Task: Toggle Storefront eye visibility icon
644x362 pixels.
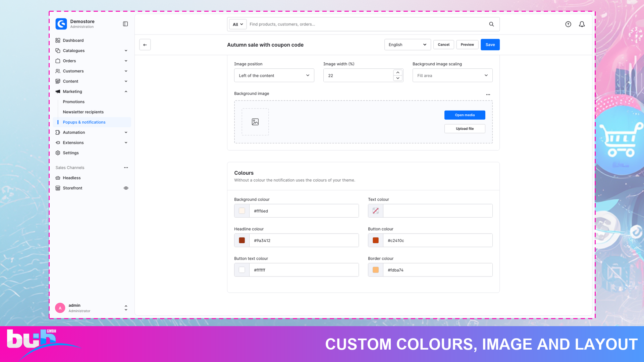Action: click(126, 188)
